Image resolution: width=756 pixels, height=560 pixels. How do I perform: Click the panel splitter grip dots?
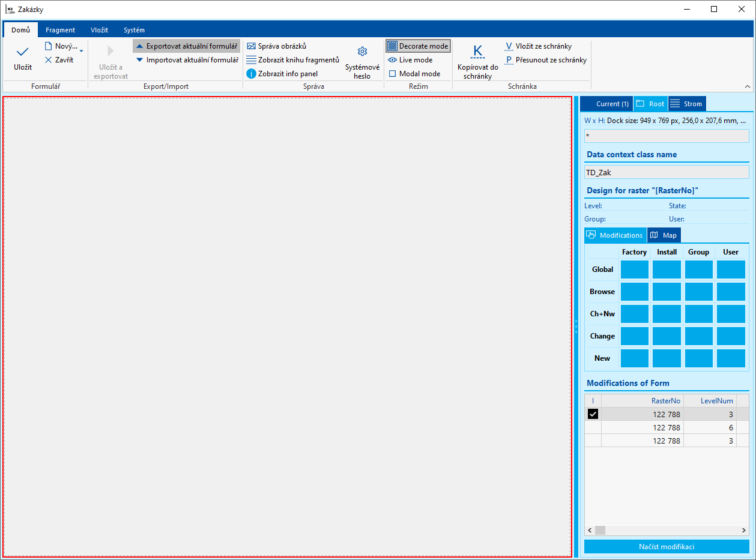pos(576,327)
